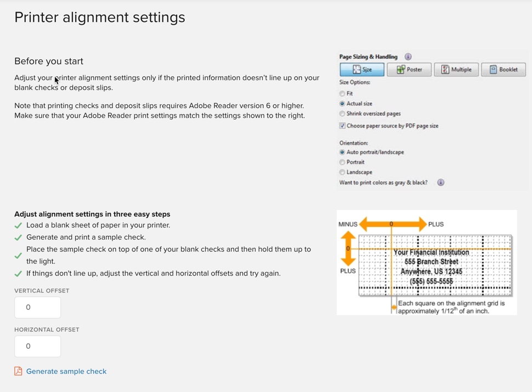Click the PDF icon beside Generate sample check
Viewport: 532px width, 392px height.
(18, 371)
